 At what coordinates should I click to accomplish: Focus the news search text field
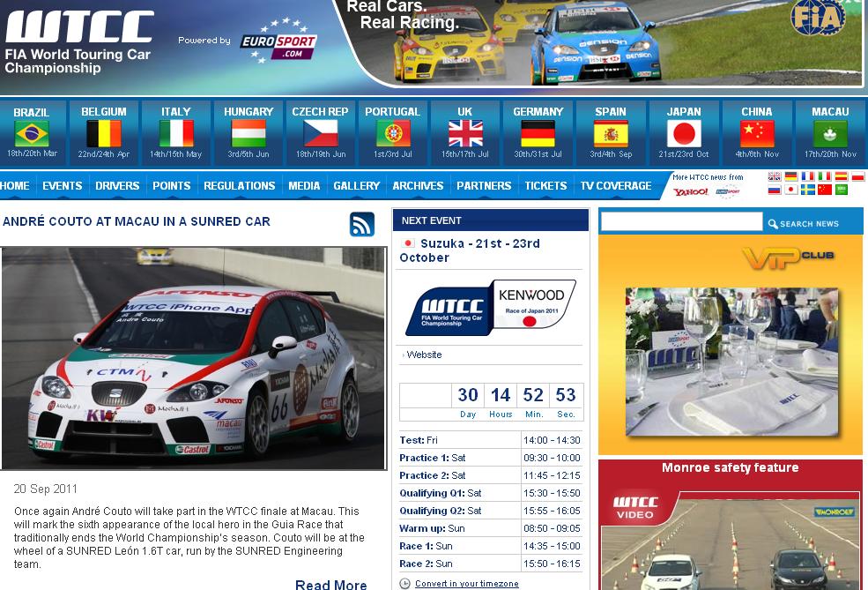tap(681, 222)
